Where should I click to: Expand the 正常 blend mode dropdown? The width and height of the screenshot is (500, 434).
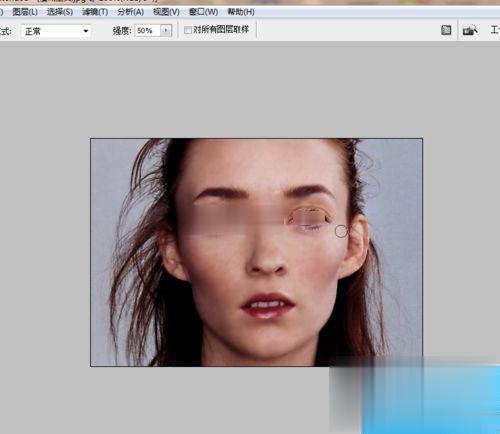click(56, 31)
